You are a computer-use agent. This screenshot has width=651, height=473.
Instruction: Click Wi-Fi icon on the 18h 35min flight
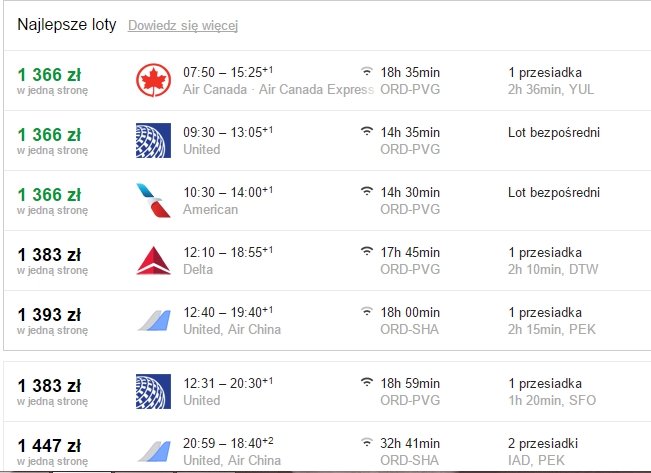[x=367, y=71]
